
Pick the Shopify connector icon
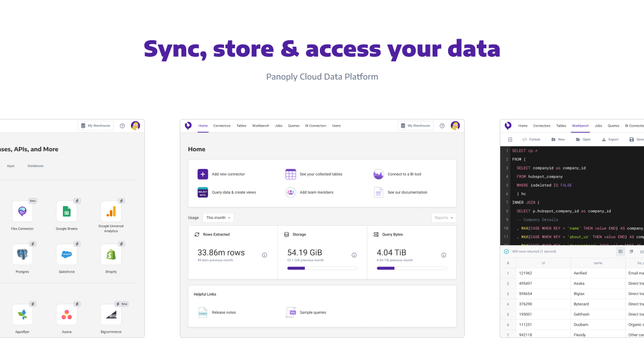[x=111, y=254]
